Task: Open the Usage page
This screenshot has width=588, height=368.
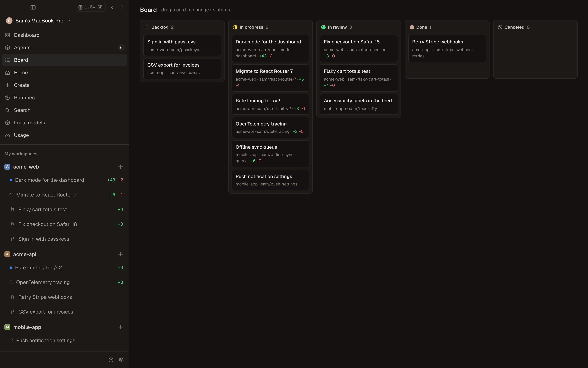Action: [65, 135]
